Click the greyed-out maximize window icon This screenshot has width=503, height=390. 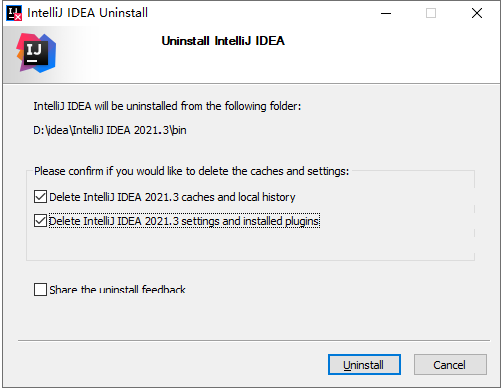coord(431,13)
